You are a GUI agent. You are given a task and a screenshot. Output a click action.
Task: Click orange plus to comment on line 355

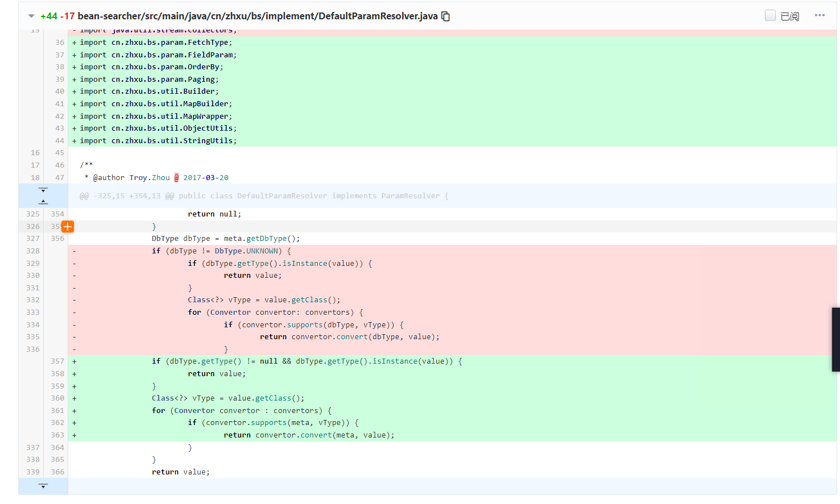pos(68,227)
